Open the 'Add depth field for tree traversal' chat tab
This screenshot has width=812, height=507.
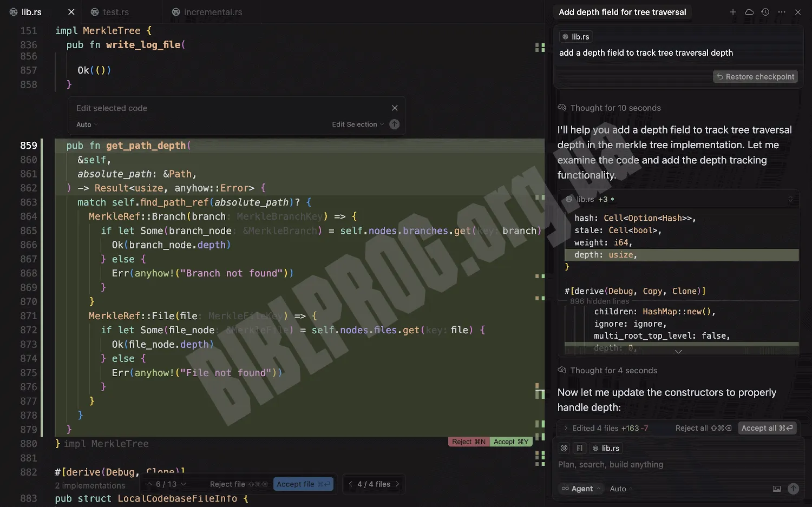623,12
